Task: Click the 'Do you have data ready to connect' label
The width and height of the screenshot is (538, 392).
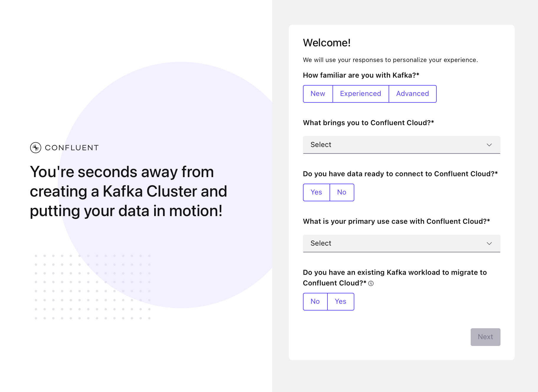Action: tap(400, 174)
